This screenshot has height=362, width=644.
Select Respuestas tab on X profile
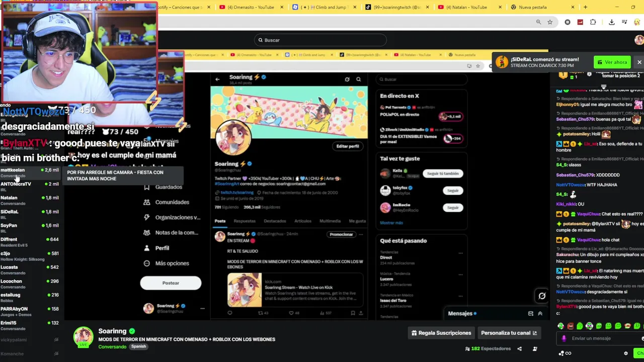pyautogui.click(x=245, y=221)
